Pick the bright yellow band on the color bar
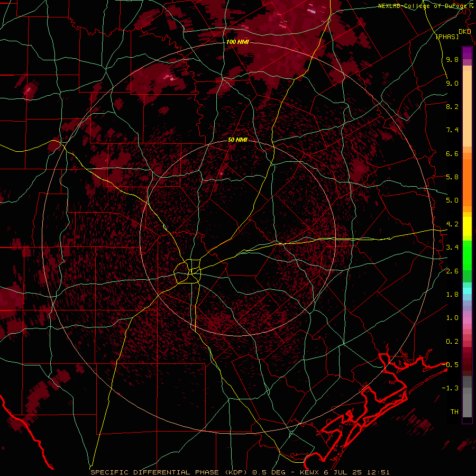The width and height of the screenshot is (476, 476). [x=467, y=226]
